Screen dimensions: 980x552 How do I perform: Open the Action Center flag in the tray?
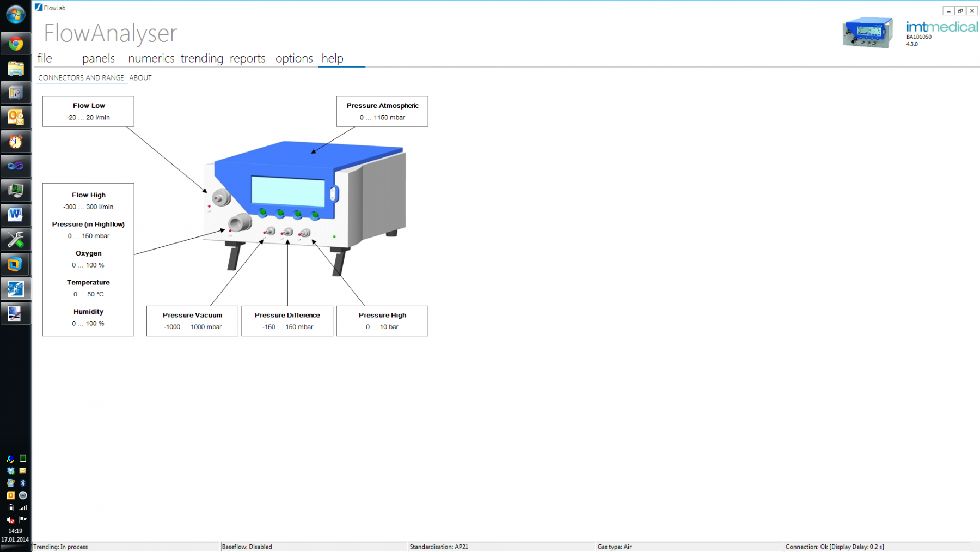coord(23,519)
